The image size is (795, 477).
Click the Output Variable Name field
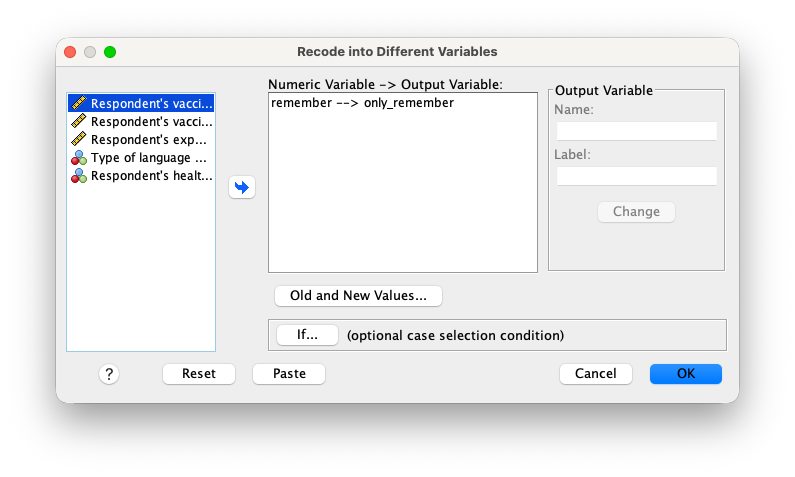(x=636, y=131)
